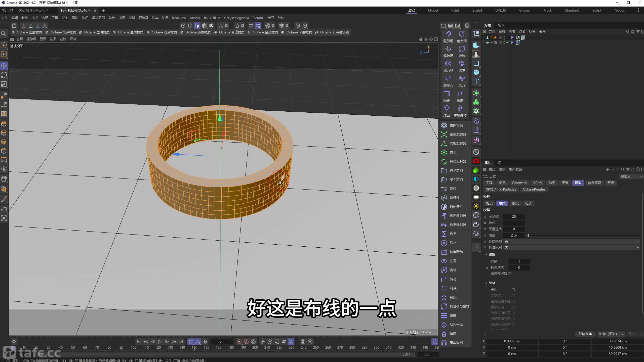Toggle the 结束帧次数 checkbox
Viewport: 644px width, 362px height.
click(x=510, y=274)
